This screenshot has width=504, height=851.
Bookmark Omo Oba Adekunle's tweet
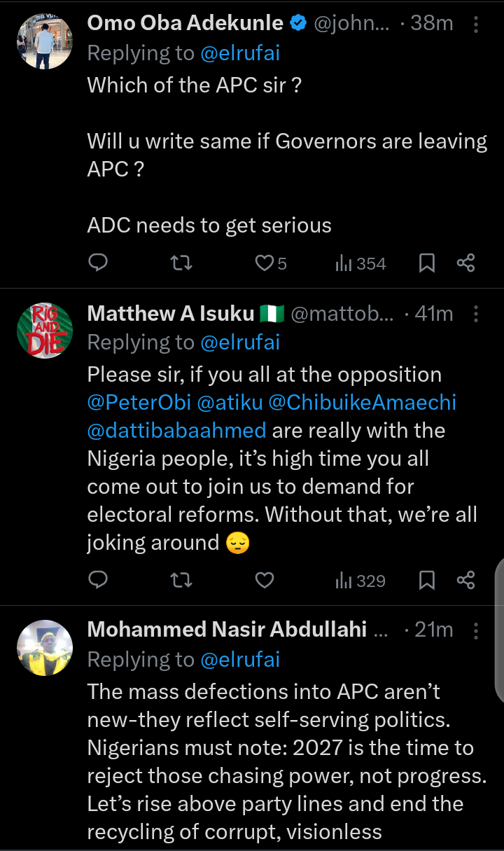pyautogui.click(x=426, y=263)
